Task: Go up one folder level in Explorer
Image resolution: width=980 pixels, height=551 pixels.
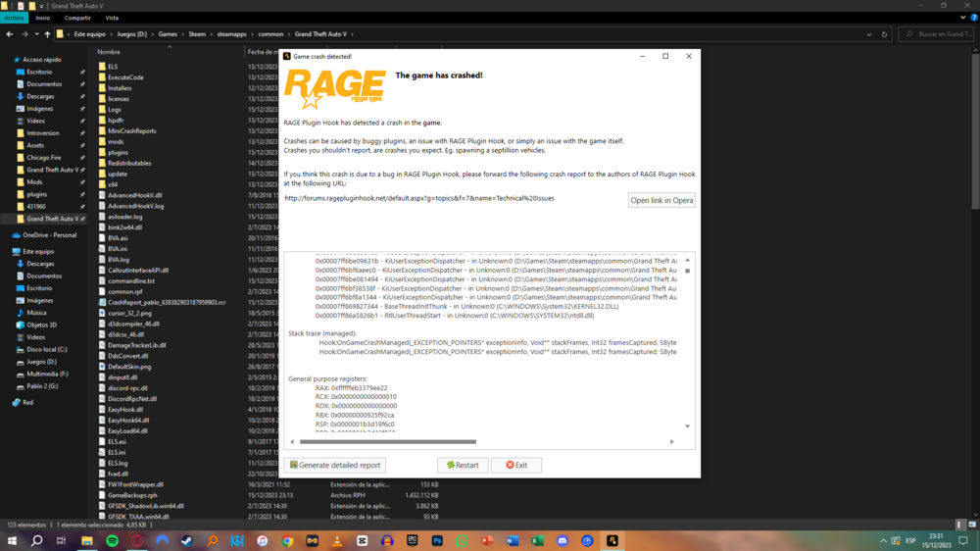Action: [47, 34]
